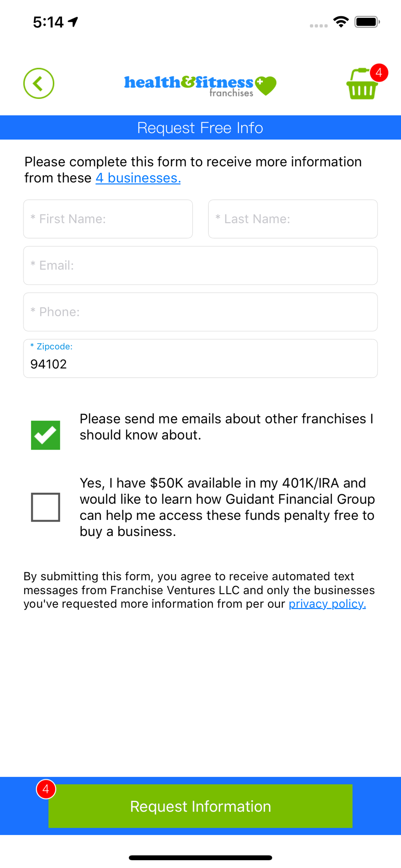Focus the Last Name field

(x=293, y=219)
